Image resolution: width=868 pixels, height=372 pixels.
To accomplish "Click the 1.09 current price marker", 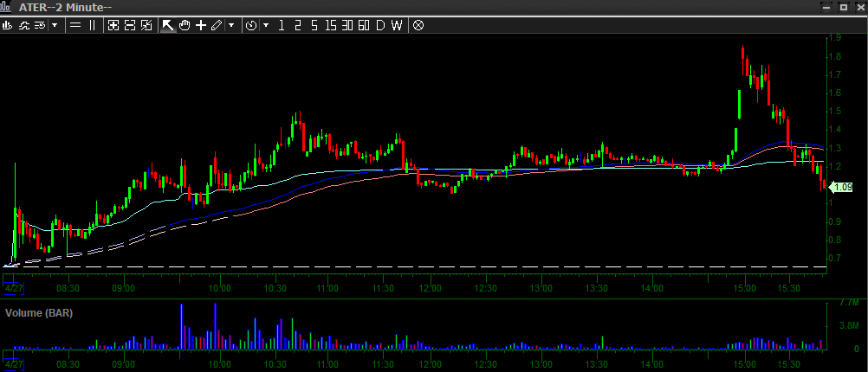I will coord(840,188).
